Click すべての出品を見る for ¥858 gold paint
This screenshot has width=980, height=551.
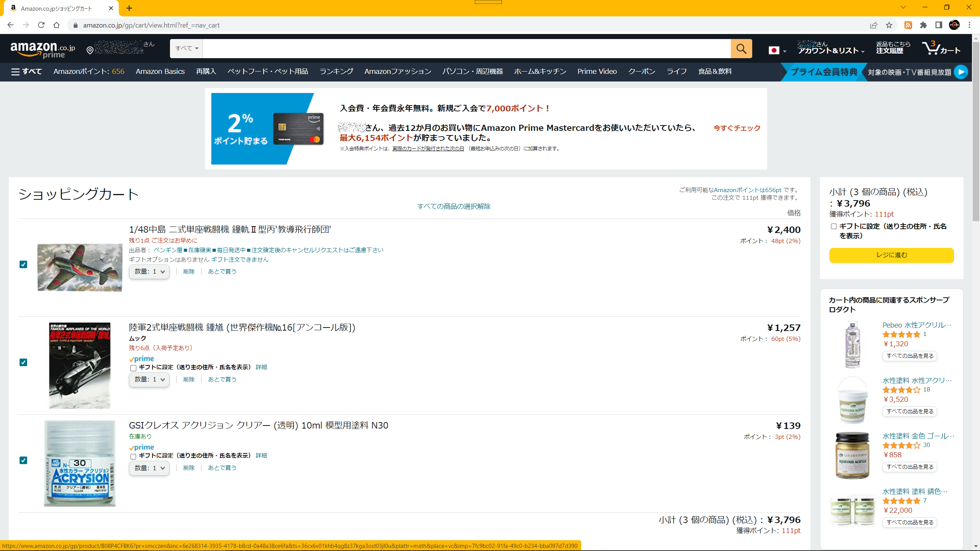(x=910, y=467)
